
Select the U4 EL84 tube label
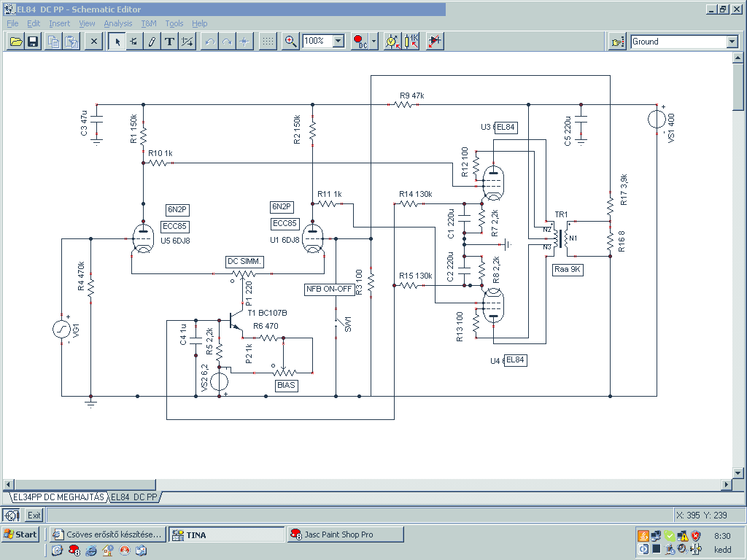pyautogui.click(x=515, y=360)
